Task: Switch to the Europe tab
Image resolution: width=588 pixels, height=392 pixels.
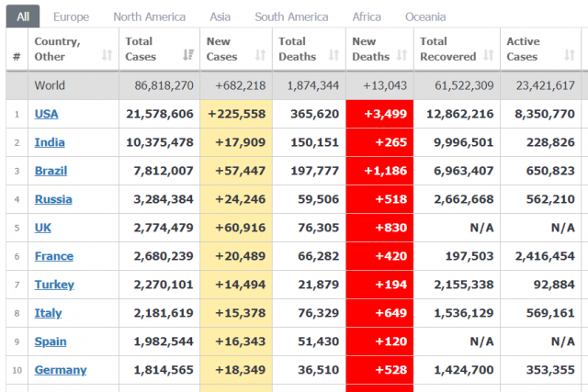Action: (72, 17)
